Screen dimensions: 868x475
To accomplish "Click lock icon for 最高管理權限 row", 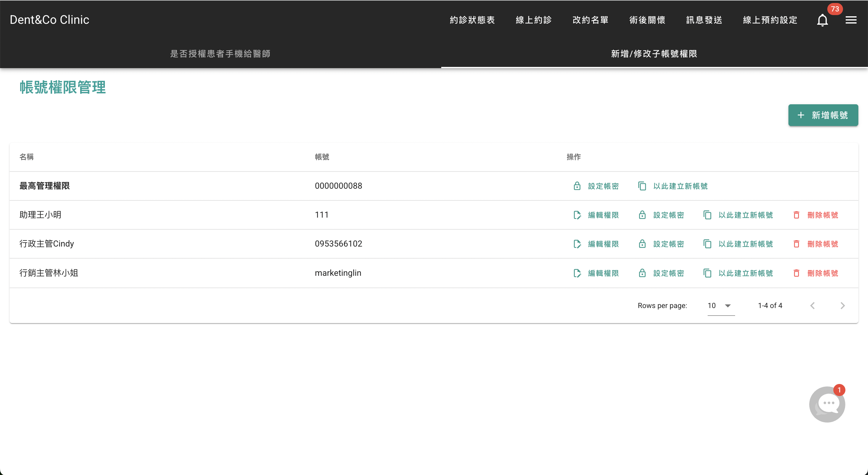I will click(577, 186).
